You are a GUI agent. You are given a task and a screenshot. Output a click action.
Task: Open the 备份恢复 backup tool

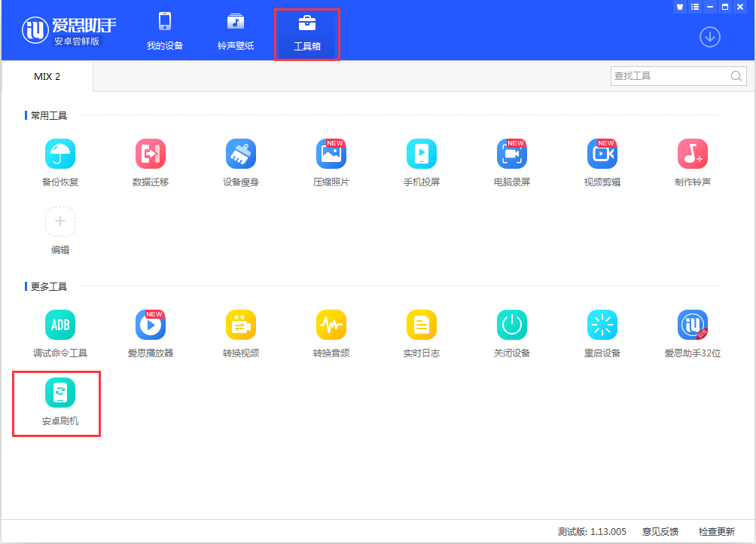(60, 154)
